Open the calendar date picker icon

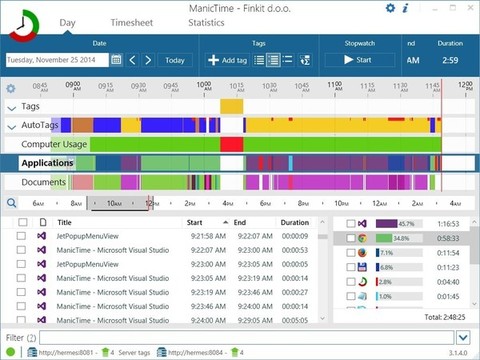116,60
